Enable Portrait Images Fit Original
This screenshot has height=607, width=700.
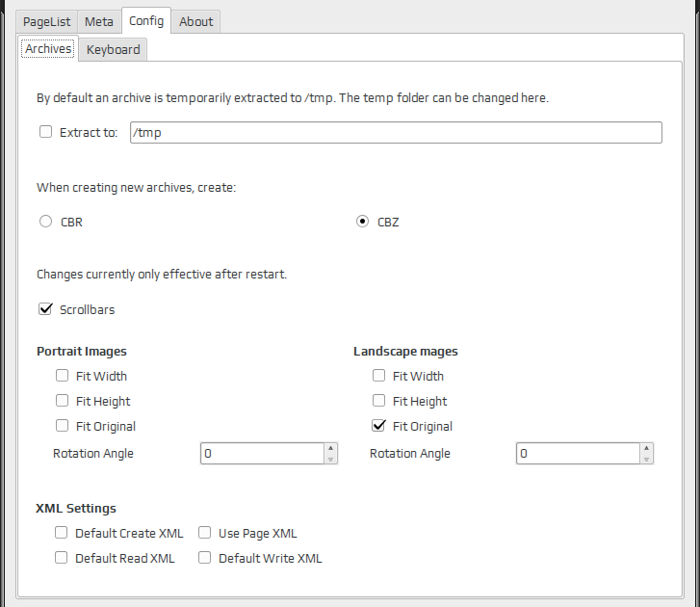click(x=62, y=426)
